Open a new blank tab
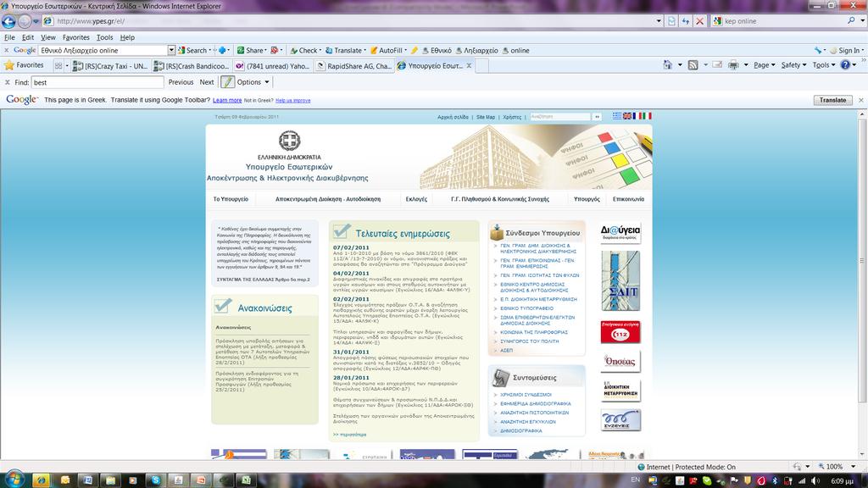Viewport: 868px width, 488px height. click(x=482, y=66)
